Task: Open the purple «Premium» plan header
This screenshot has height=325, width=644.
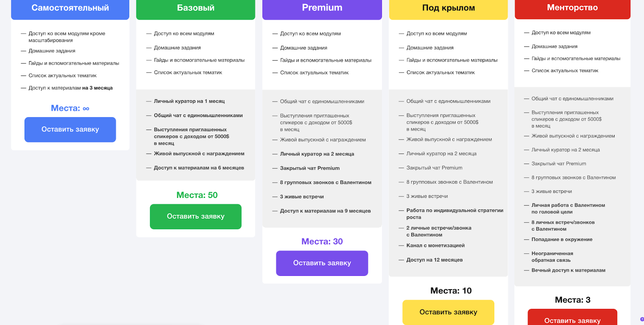Action: (x=322, y=8)
